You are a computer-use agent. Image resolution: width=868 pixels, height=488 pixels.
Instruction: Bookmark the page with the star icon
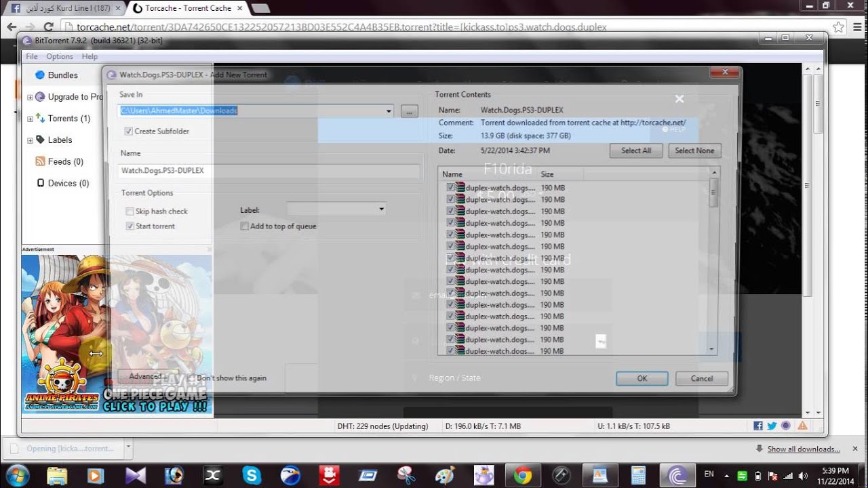click(x=838, y=27)
